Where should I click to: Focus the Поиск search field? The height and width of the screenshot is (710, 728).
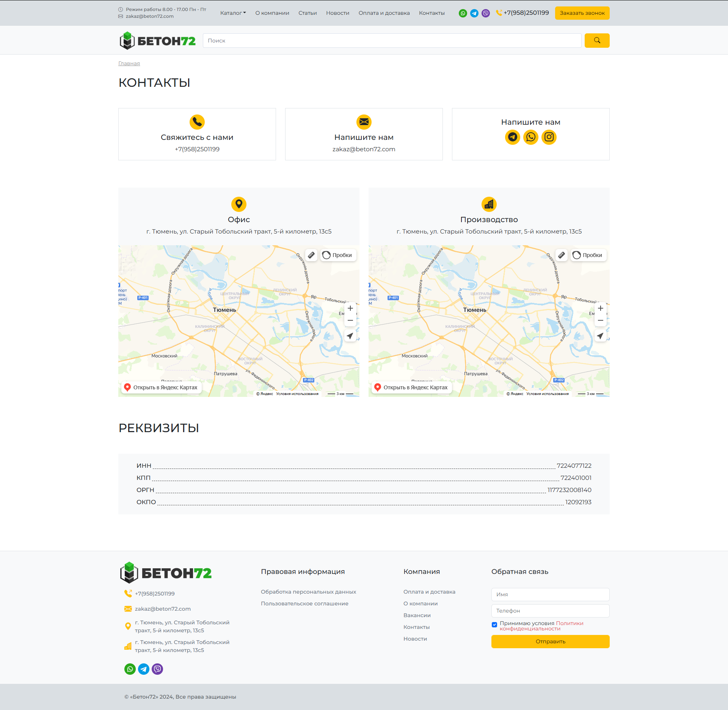point(392,41)
